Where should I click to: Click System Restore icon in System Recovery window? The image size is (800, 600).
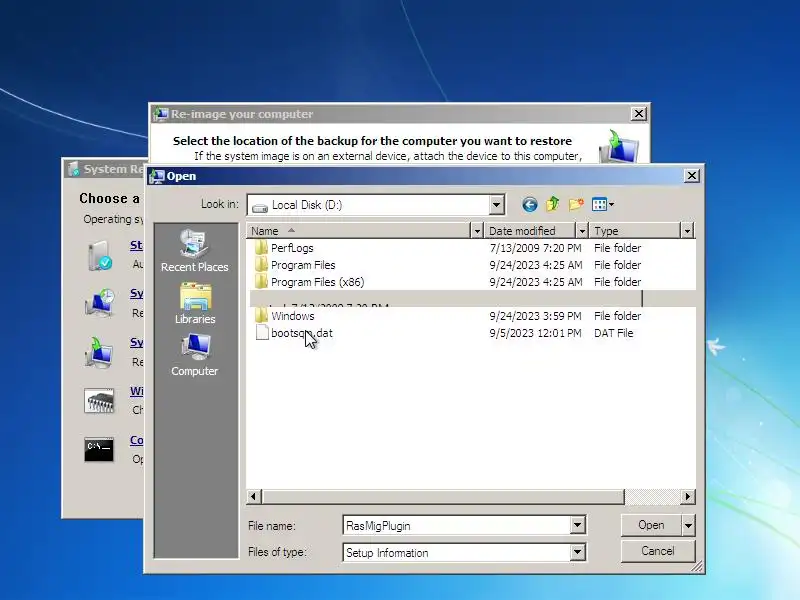99,304
